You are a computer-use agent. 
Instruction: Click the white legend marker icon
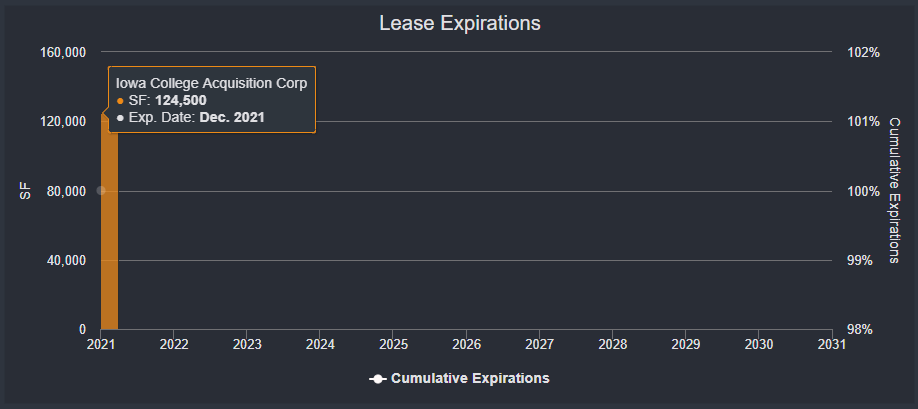tap(377, 379)
